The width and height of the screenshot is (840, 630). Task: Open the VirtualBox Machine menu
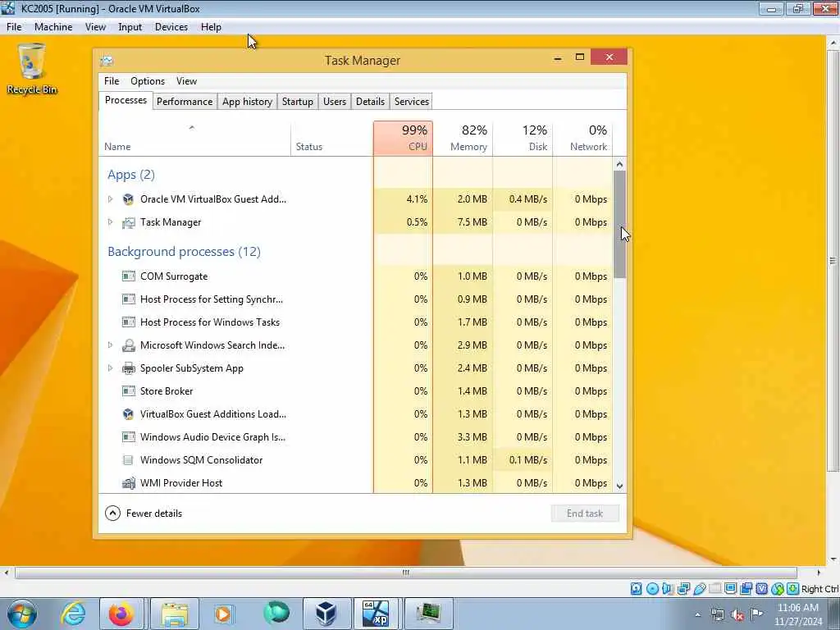[x=53, y=27]
